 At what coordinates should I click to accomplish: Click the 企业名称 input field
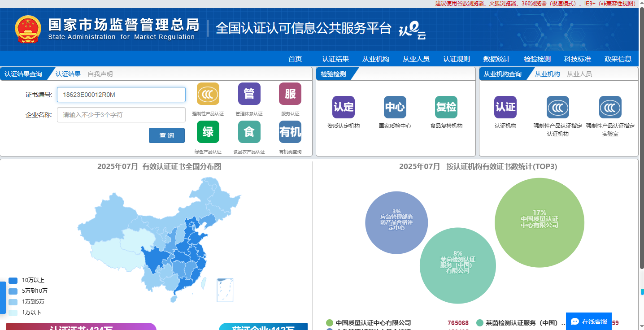[x=121, y=115]
